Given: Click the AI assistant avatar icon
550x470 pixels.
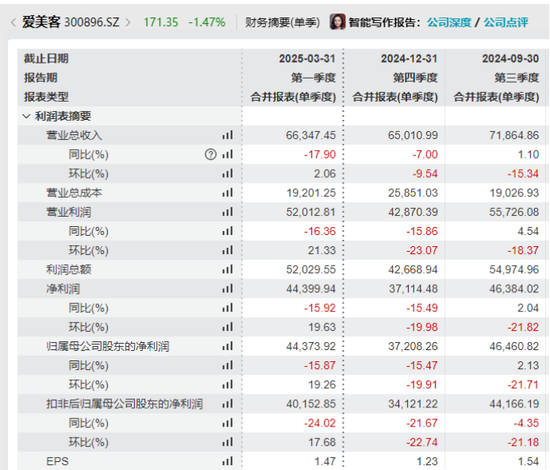Looking at the screenshot, I should tap(338, 22).
